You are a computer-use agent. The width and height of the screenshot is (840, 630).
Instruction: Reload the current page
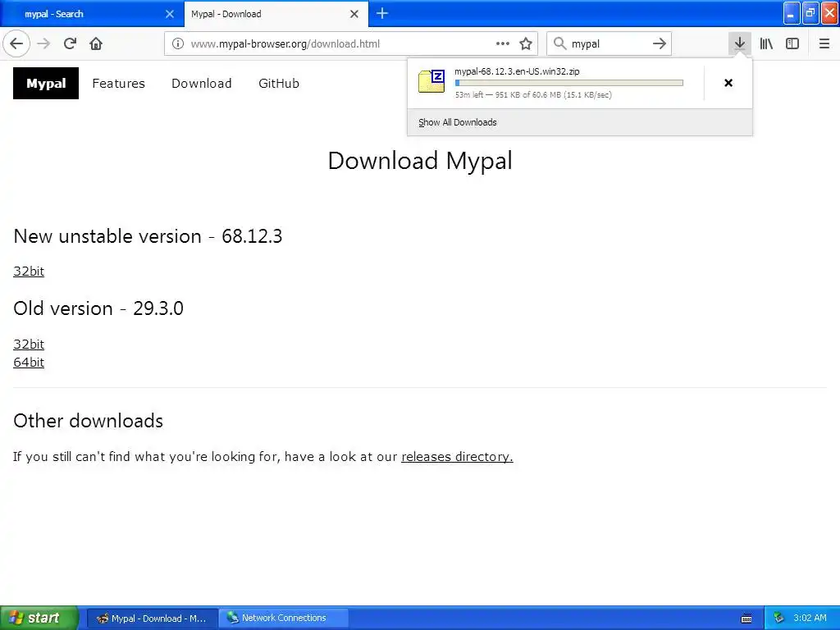[70, 43]
